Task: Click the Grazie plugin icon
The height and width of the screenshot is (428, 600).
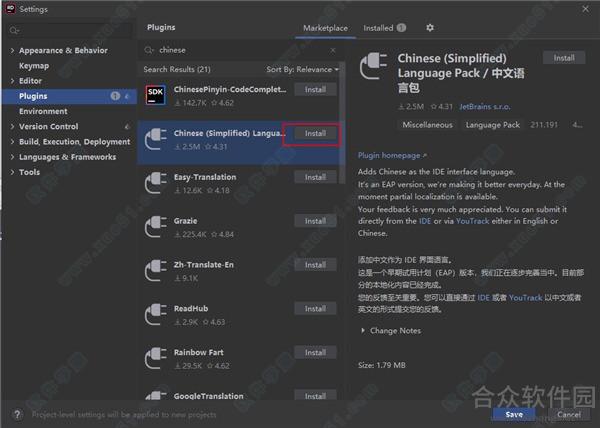Action: coord(156,226)
